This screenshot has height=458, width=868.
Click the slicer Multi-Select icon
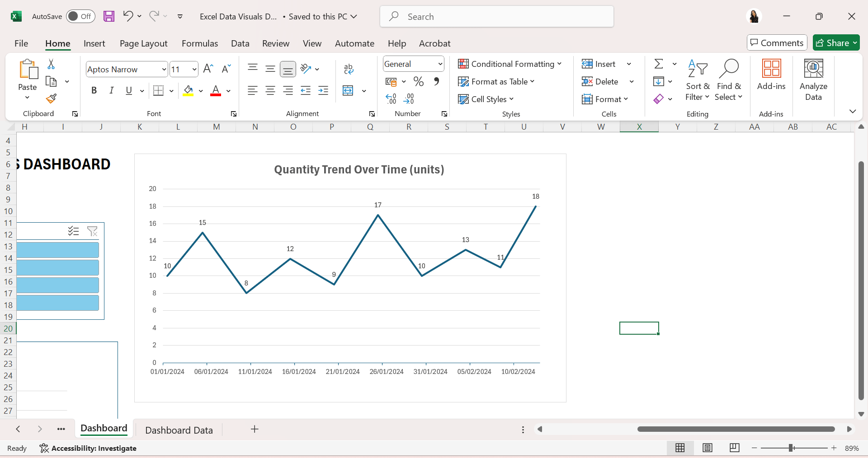[73, 232]
